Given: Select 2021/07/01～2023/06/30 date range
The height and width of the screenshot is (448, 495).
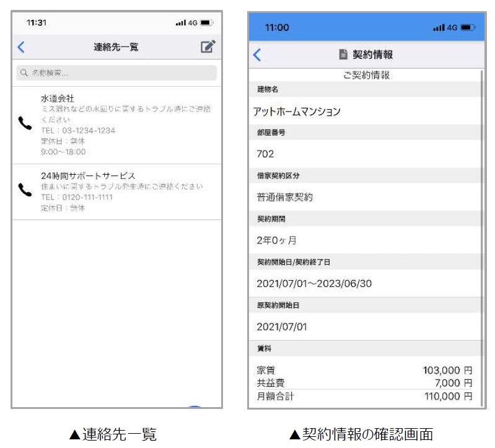Looking at the screenshot, I should (x=314, y=284).
